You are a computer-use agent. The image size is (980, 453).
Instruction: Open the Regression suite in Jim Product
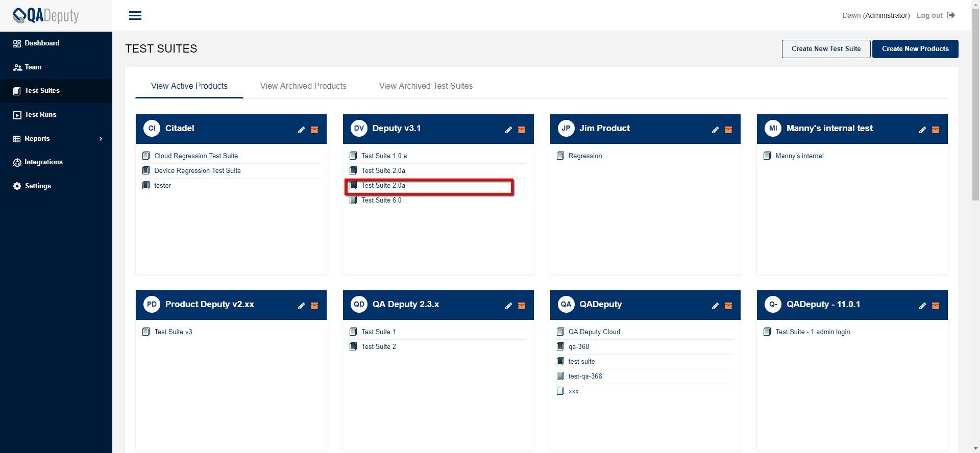click(x=585, y=156)
